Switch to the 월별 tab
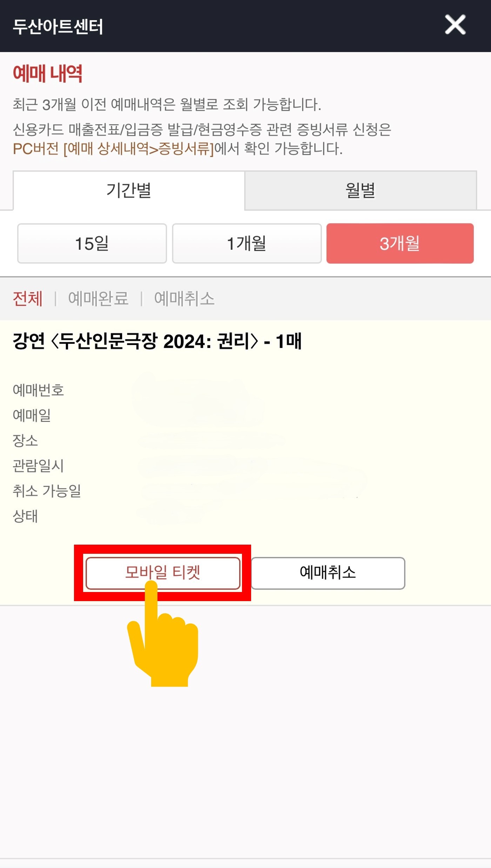This screenshot has height=868, width=491. coord(360,190)
